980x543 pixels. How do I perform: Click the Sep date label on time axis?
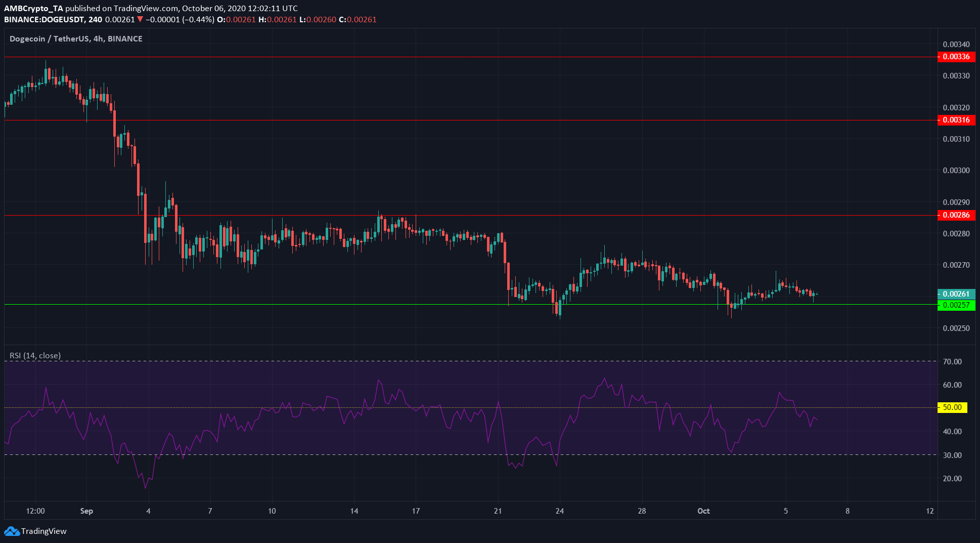[86, 511]
